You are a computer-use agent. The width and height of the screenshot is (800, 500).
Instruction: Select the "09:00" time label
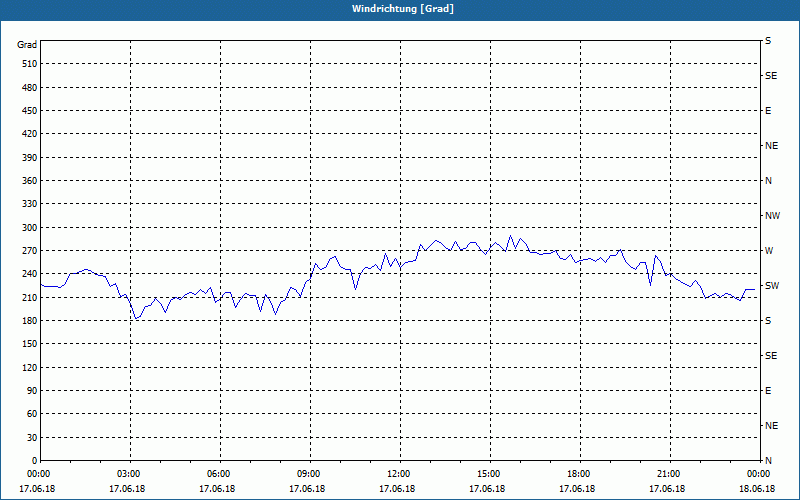coord(310,474)
